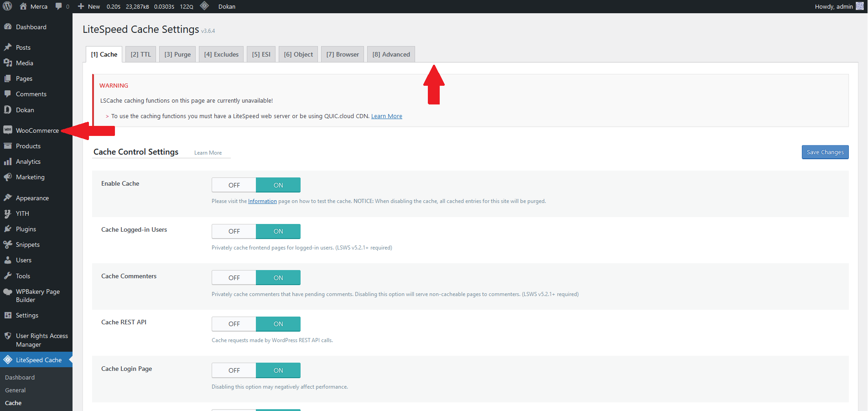Screen dimensions: 868x411
Task: Click the Appearance brush icon
Action: [x=8, y=198]
